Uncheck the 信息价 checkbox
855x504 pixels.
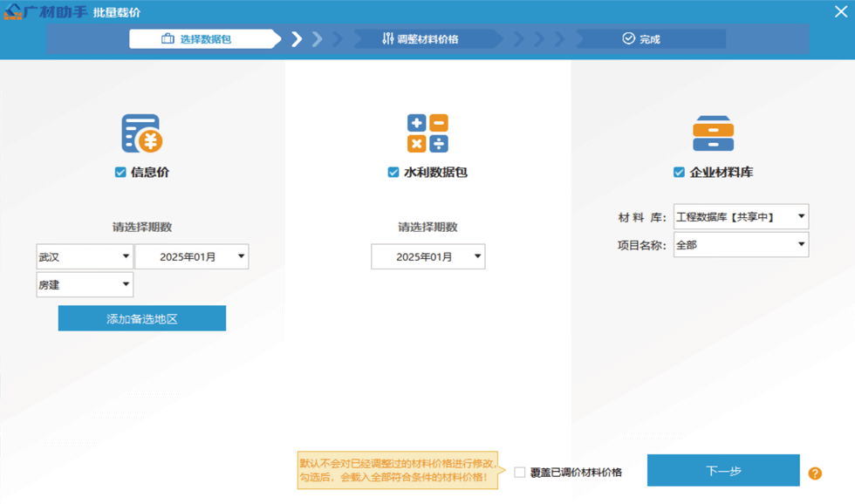pos(120,173)
